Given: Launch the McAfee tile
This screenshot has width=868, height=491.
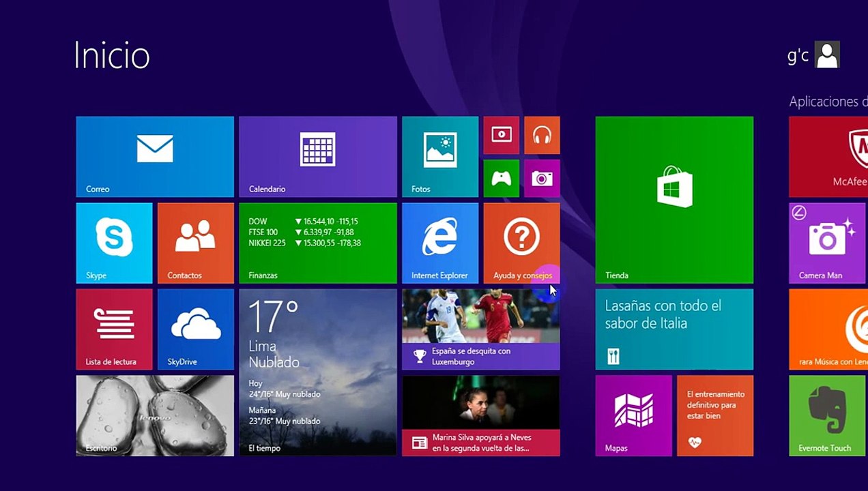Looking at the screenshot, I should point(828,157).
